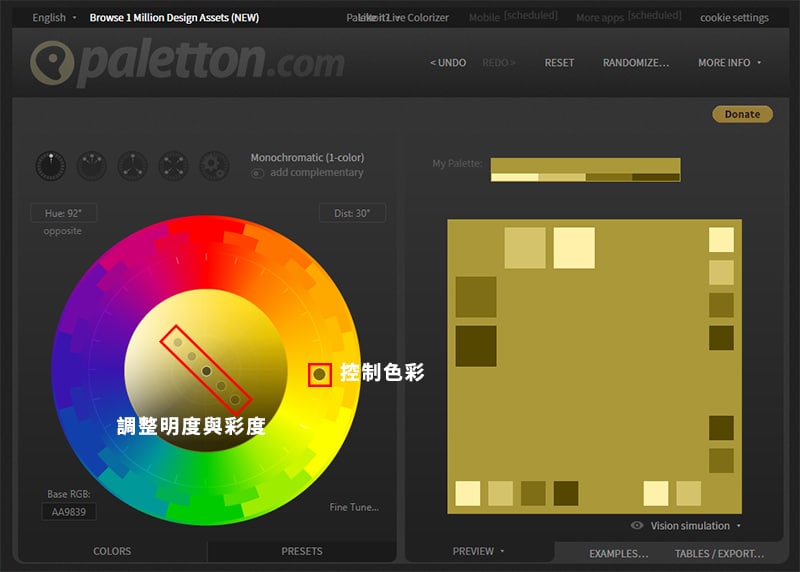Viewport: 800px width, 572px height.
Task: Open the EXAMPLES tab
Action: tap(618, 554)
